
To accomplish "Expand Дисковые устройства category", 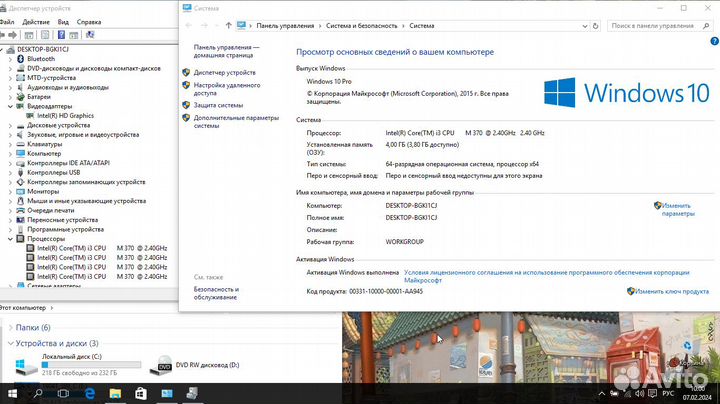I will 11,125.
